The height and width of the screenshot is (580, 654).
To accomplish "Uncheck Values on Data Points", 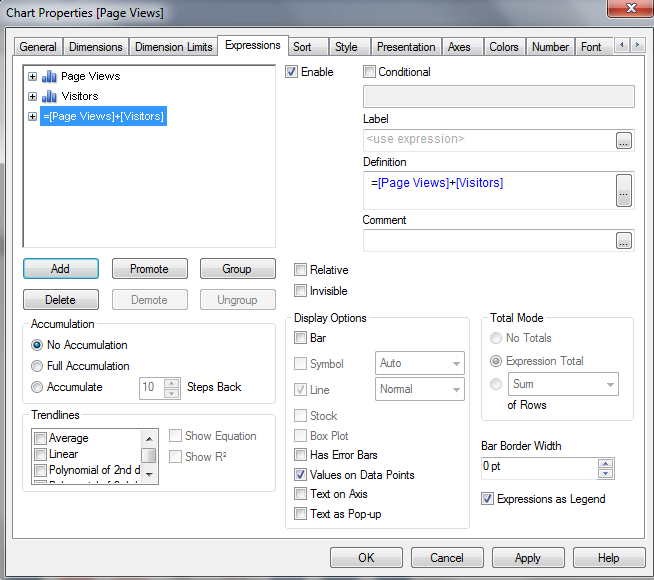I will [300, 475].
